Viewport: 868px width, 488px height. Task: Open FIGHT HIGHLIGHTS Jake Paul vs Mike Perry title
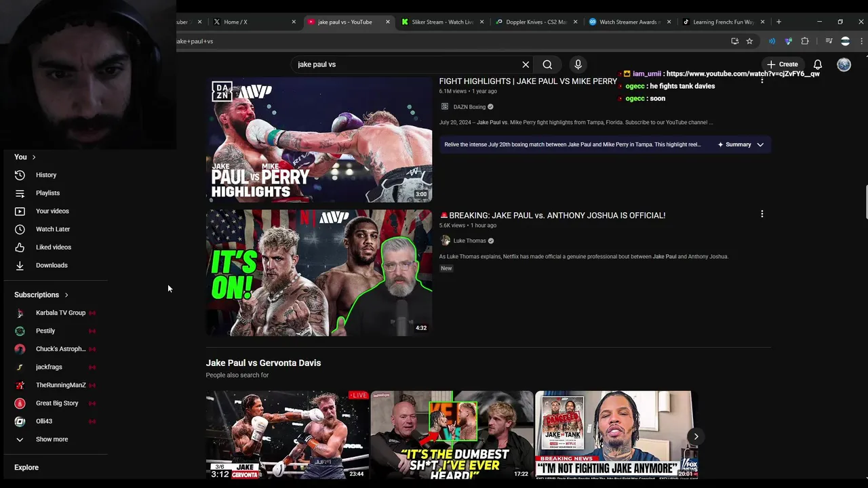coord(528,81)
